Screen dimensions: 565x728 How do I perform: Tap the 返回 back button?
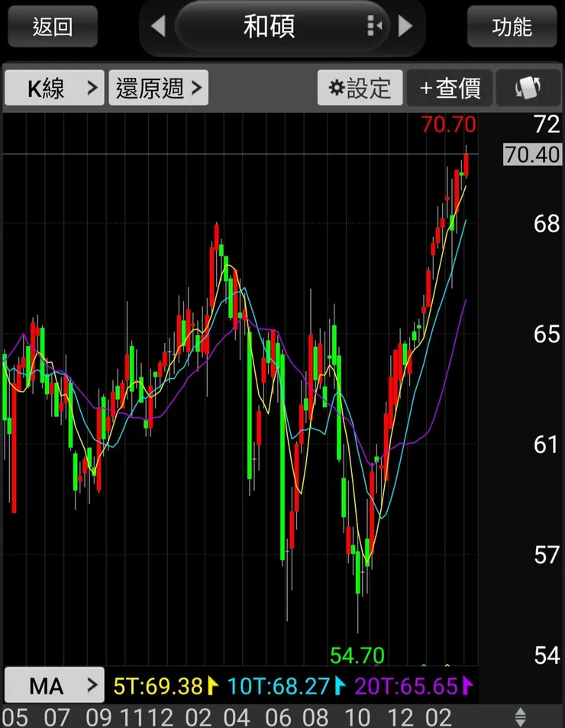coord(53,27)
